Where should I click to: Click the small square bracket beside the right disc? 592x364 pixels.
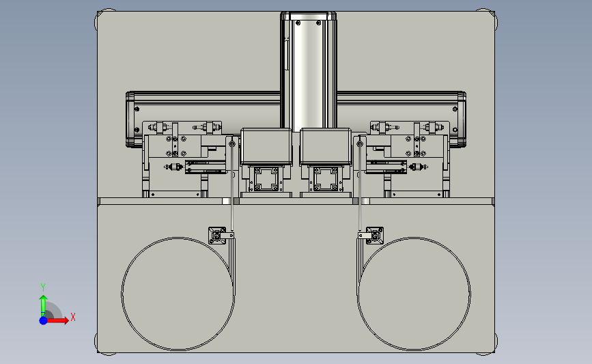tap(375, 236)
